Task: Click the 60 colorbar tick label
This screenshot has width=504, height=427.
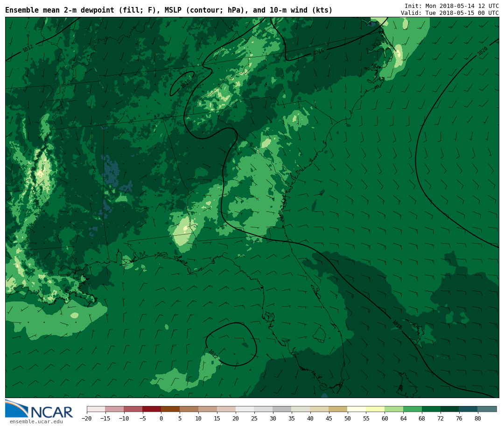Action: point(385,418)
